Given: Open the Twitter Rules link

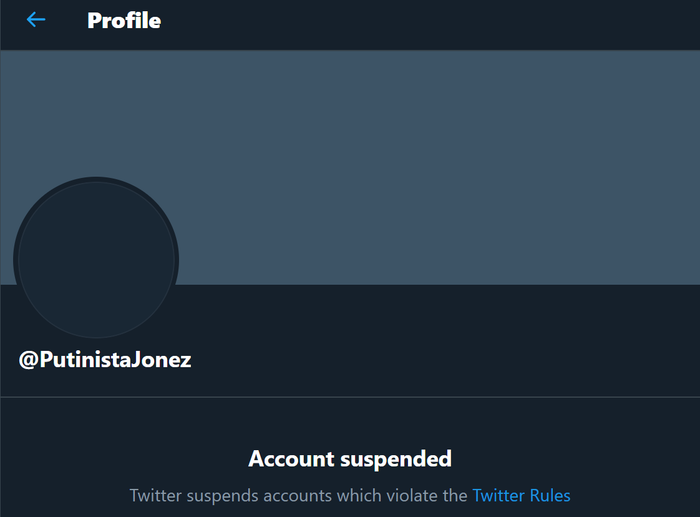Looking at the screenshot, I should (521, 495).
